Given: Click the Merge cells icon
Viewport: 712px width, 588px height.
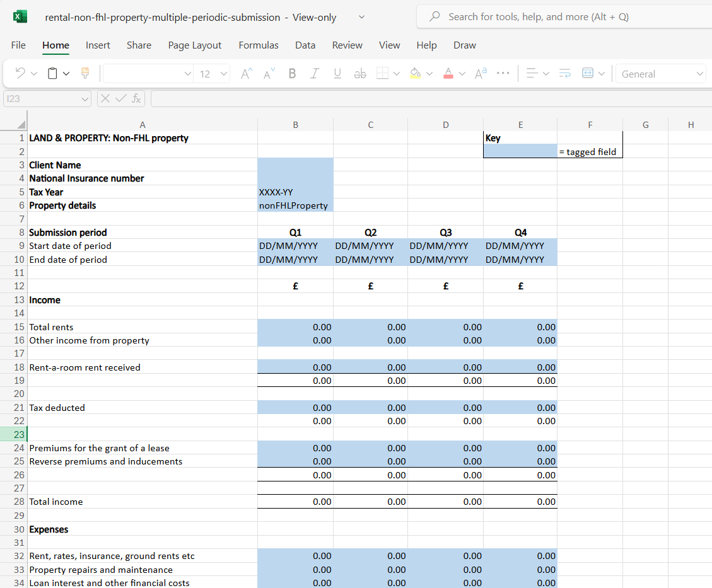Looking at the screenshot, I should pos(588,73).
